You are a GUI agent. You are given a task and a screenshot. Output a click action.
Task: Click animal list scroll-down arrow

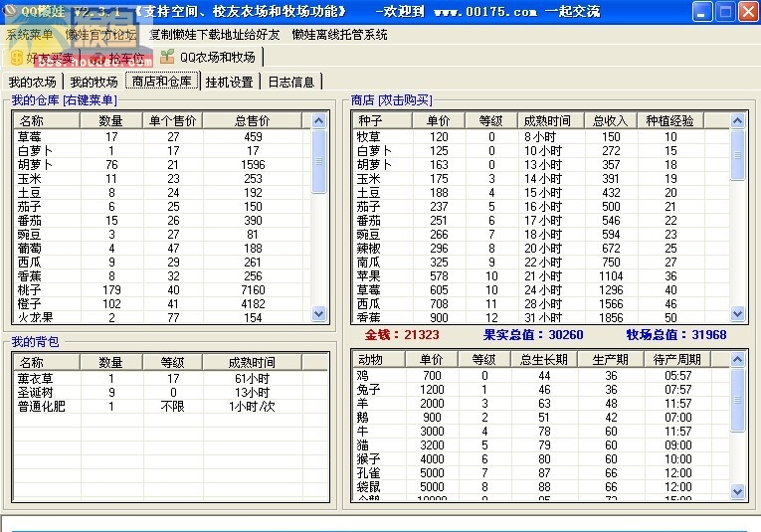737,492
